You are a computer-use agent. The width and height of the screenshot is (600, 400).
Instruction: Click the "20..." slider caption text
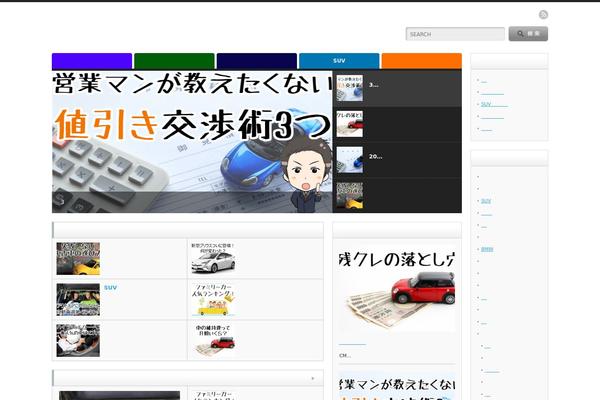pos(375,157)
